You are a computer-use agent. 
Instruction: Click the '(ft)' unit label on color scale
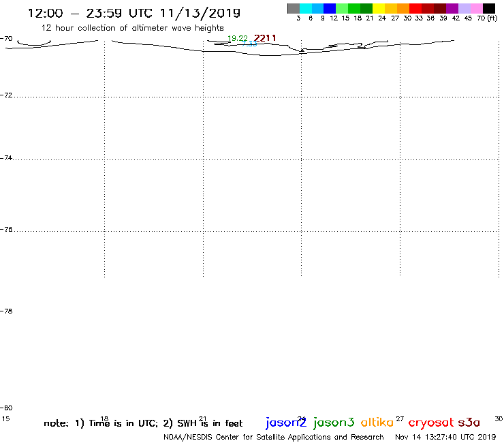point(492,18)
